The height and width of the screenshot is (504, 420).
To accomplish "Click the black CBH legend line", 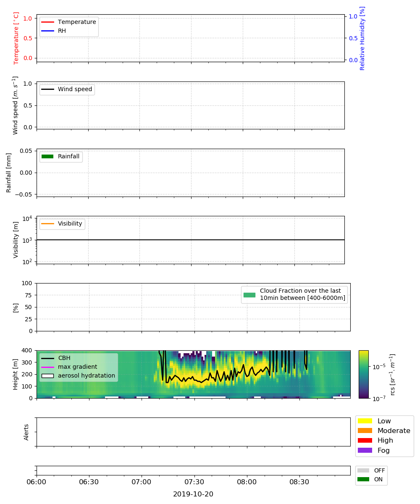I will (x=47, y=358).
